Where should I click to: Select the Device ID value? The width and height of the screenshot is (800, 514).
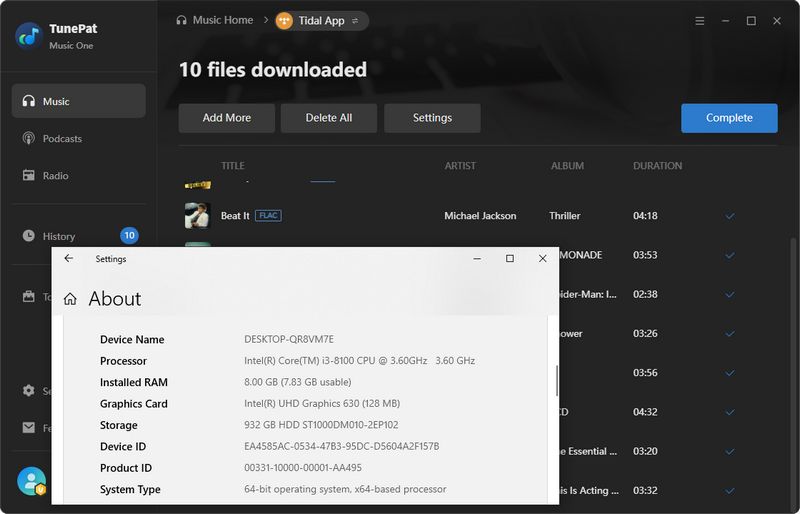(341, 447)
